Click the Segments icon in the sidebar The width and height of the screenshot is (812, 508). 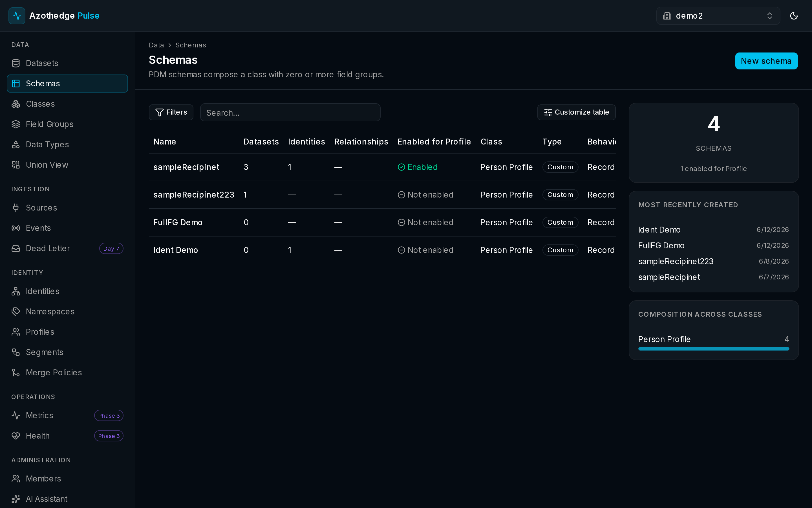point(16,352)
